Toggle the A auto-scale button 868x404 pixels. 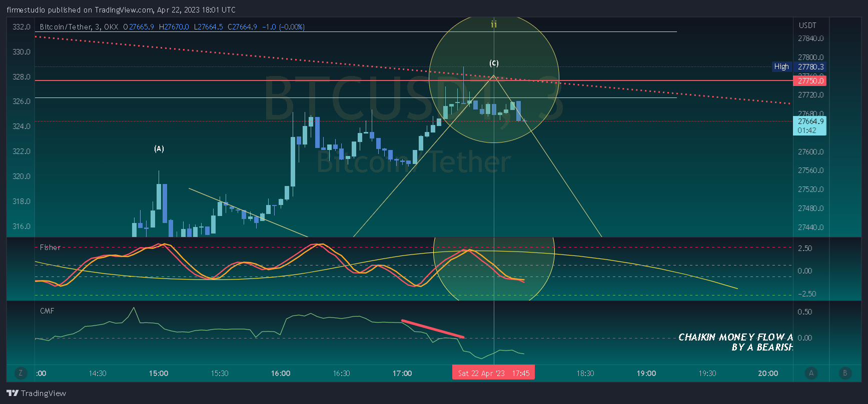pyautogui.click(x=811, y=373)
